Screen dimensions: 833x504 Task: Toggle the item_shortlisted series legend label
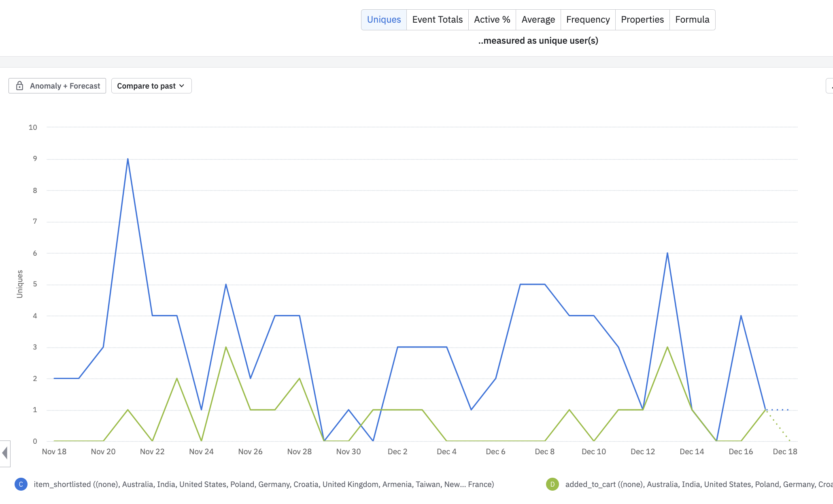click(x=263, y=484)
